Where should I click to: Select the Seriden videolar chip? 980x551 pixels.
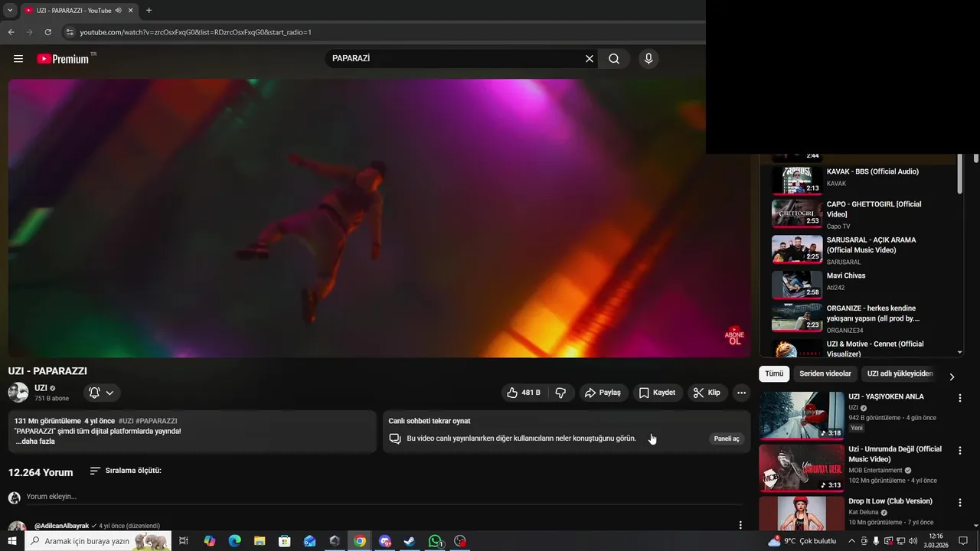click(x=825, y=374)
